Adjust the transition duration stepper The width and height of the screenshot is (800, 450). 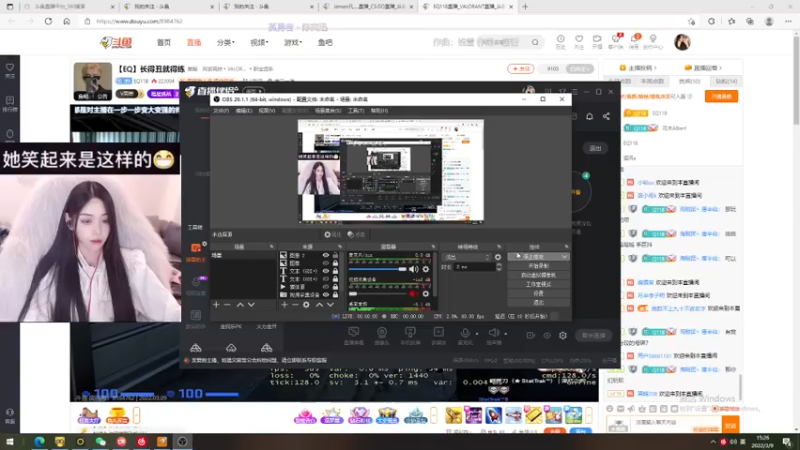498,267
